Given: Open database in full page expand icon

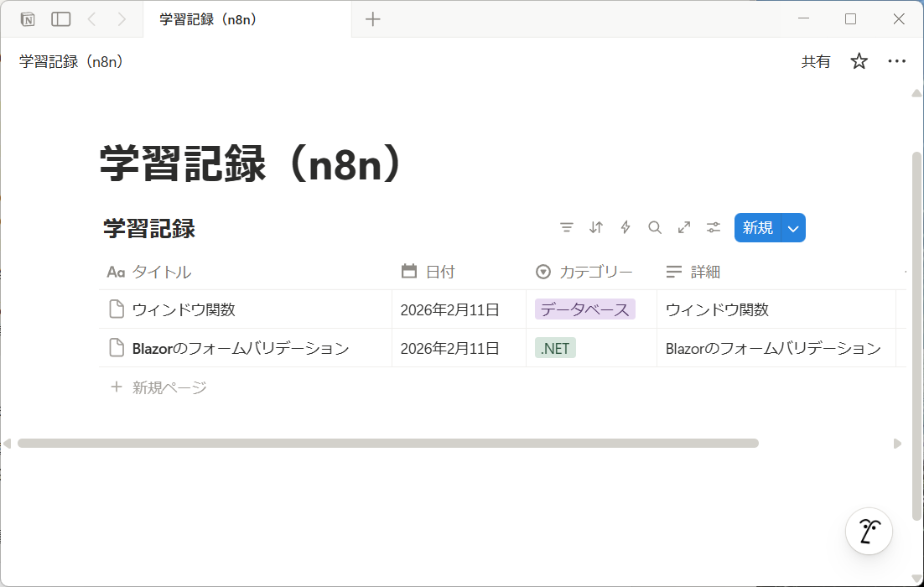Looking at the screenshot, I should click(684, 227).
